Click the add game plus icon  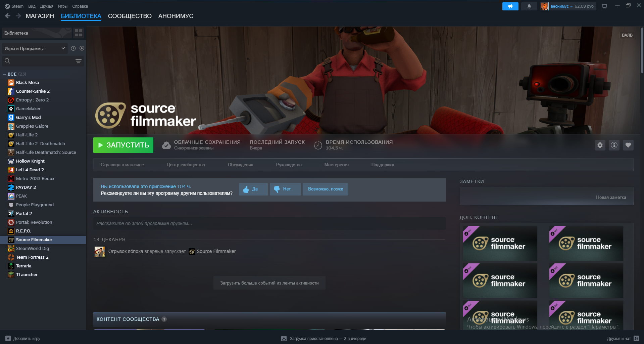[x=8, y=339]
